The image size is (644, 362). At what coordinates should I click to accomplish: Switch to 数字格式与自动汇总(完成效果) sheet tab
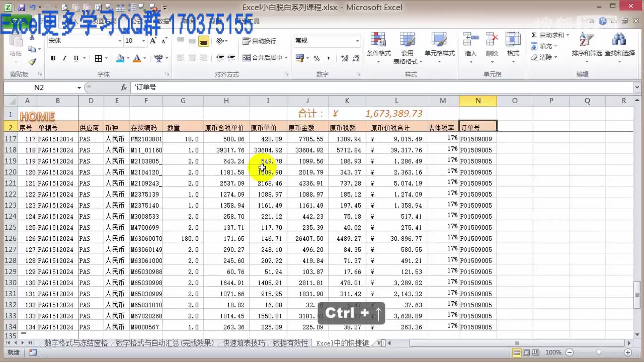click(165, 343)
